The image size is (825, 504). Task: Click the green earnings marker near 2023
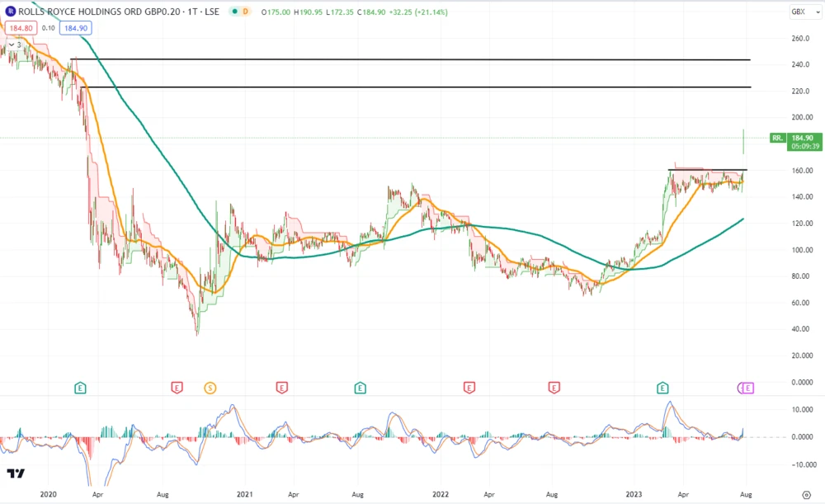click(x=662, y=387)
